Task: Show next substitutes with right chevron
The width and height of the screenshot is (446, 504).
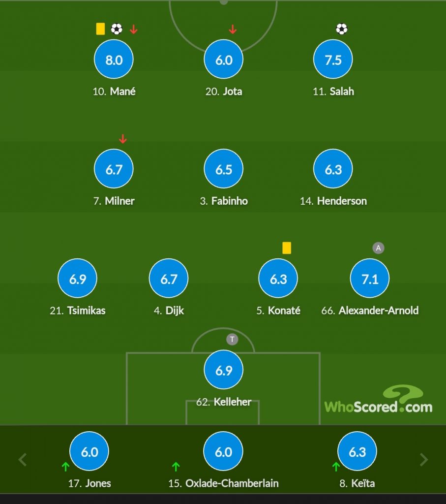Action: 424,460
